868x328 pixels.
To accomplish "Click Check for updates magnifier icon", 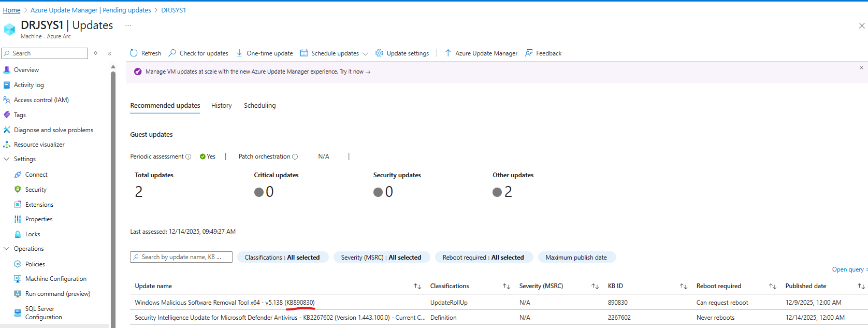I will [172, 53].
